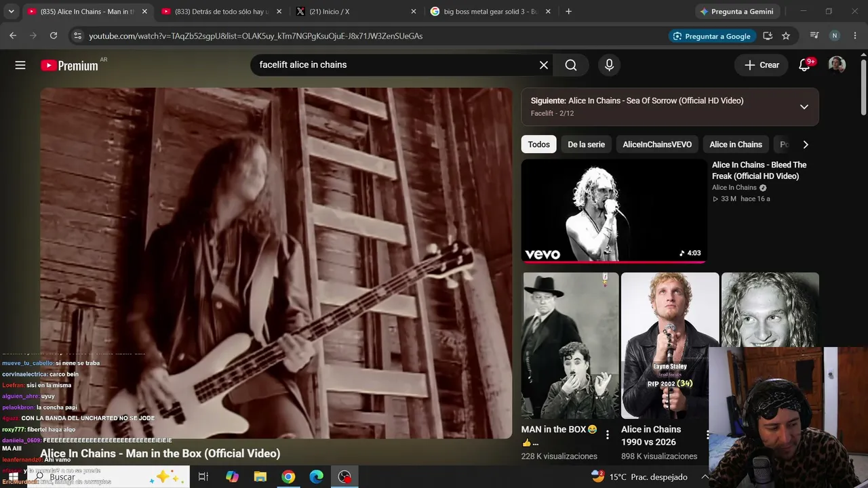View site information for youtube.com
Viewport: 868px width, 488px height.
[x=77, y=36]
